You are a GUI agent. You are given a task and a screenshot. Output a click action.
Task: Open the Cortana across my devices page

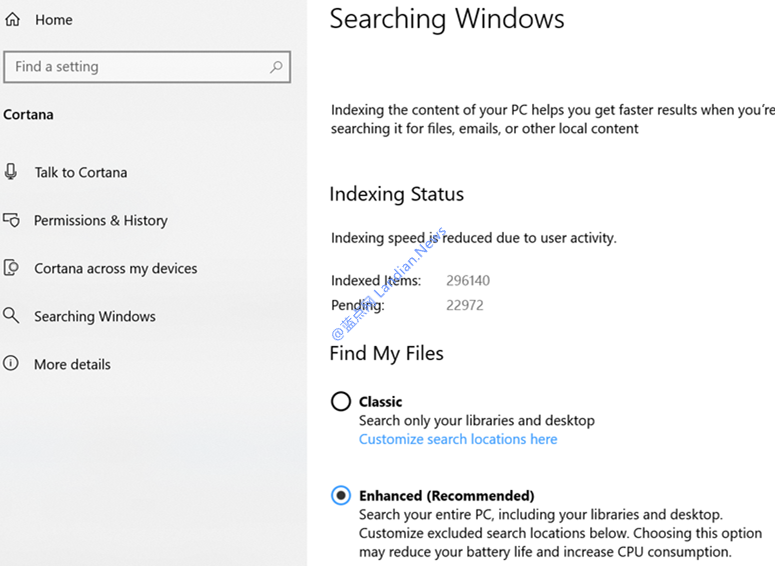coord(116,268)
